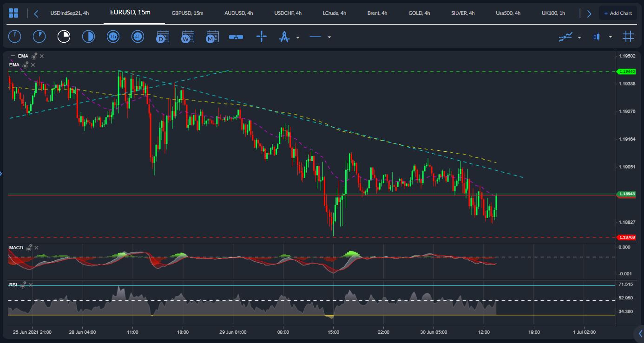Collapse the EMA indicator legend with minus
The image size is (644, 343).
pos(13,56)
